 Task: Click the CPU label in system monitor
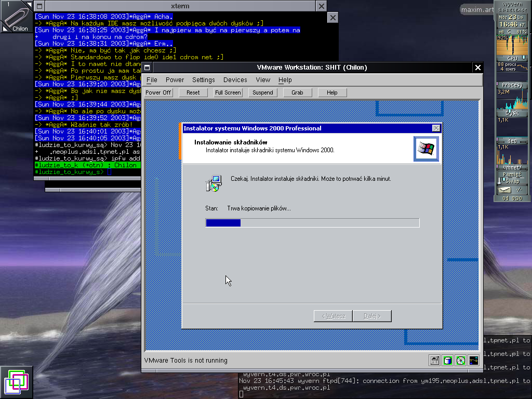tap(512, 58)
